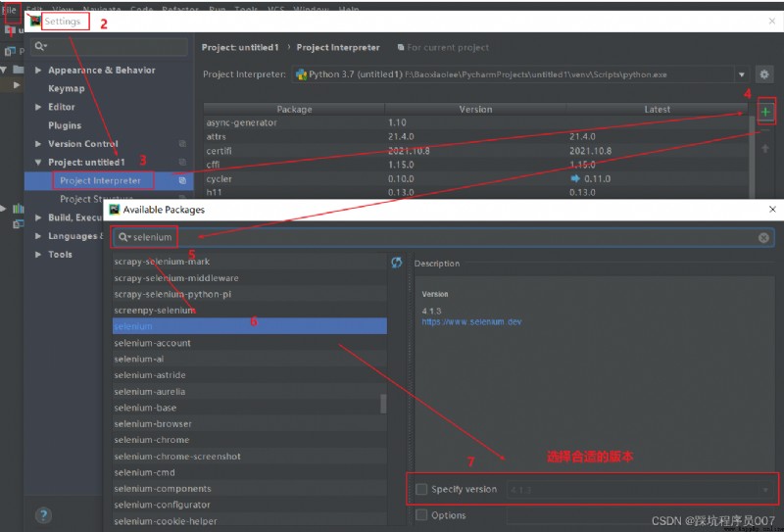Expand the Build, Execution section
Image resolution: width=784 pixels, height=532 pixels.
[x=38, y=218]
